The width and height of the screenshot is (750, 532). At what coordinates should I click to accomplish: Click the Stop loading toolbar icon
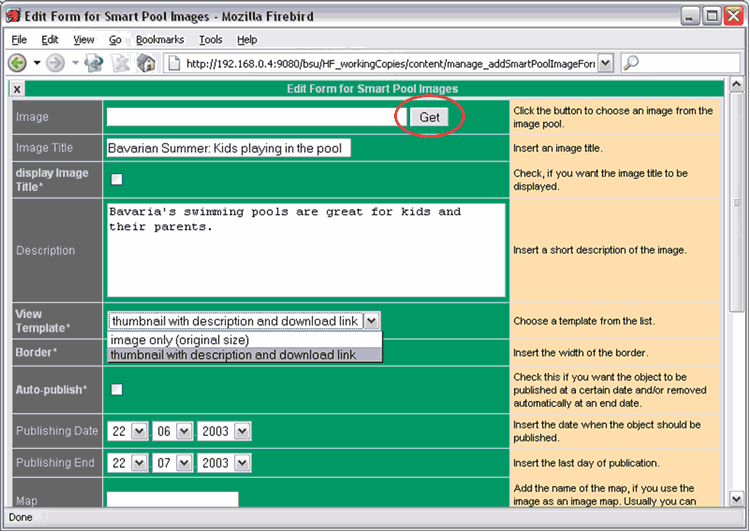pos(121,63)
